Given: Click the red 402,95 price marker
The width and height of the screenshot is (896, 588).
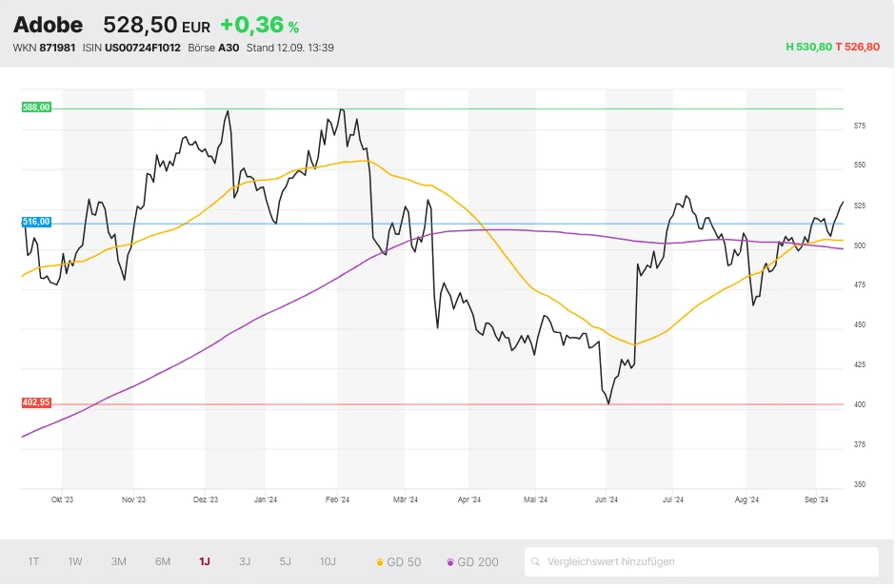Looking at the screenshot, I should point(36,402).
